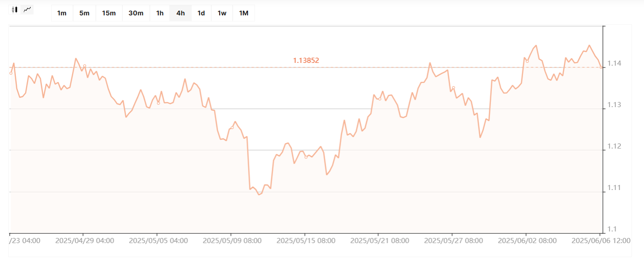Click the current price label 1.13852

point(306,61)
